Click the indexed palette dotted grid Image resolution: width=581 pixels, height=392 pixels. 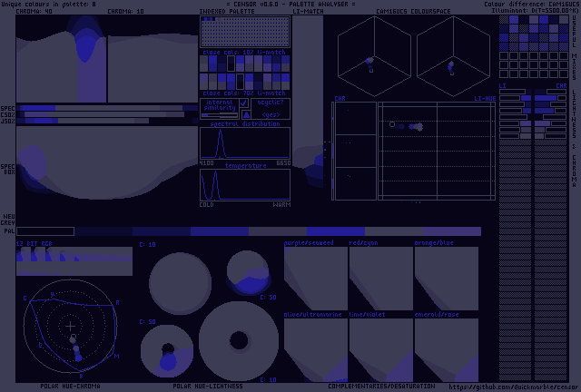245,32
